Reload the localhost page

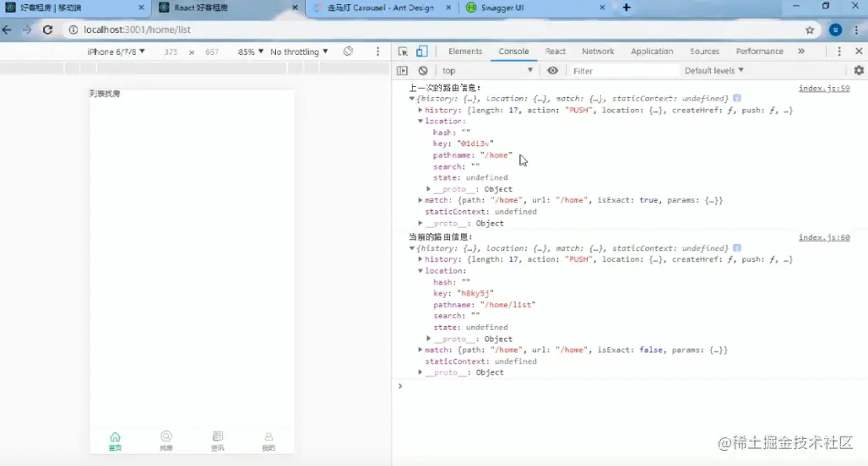click(47, 30)
